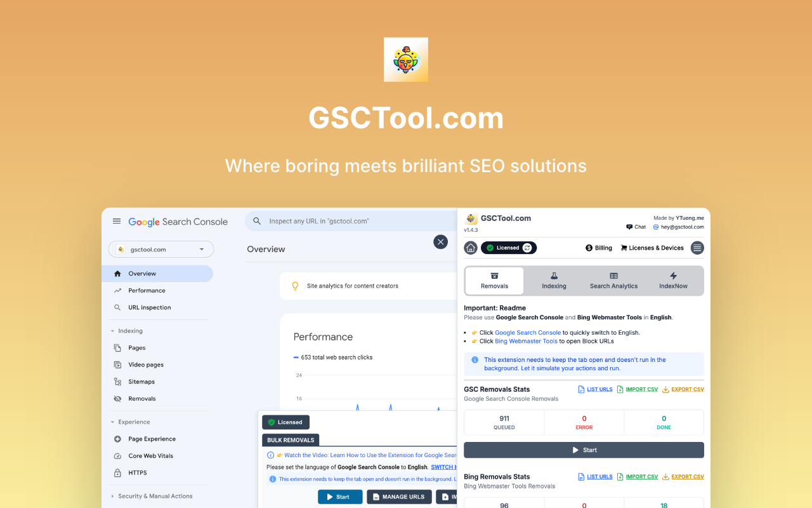
Task: Open the Chat link in GSCTool header
Action: click(636, 227)
